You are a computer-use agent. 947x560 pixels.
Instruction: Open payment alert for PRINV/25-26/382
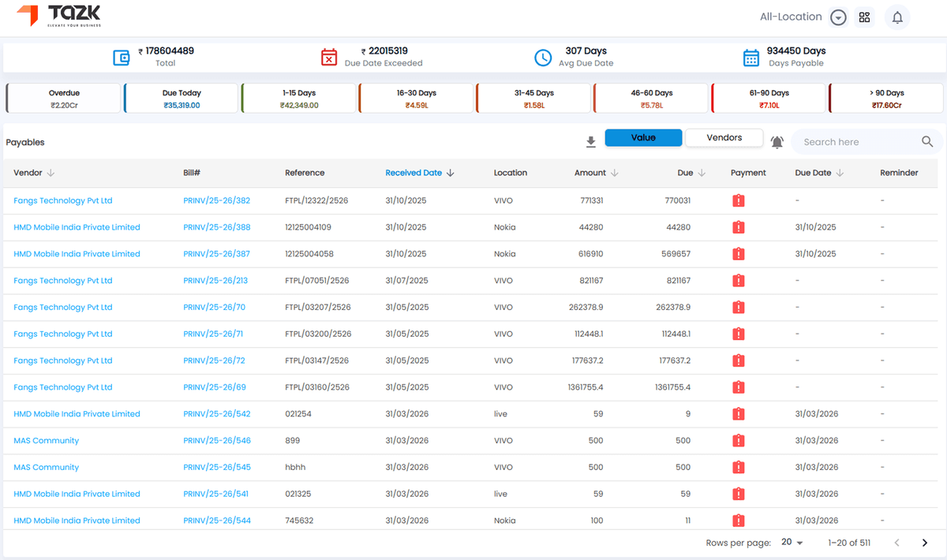[739, 201]
